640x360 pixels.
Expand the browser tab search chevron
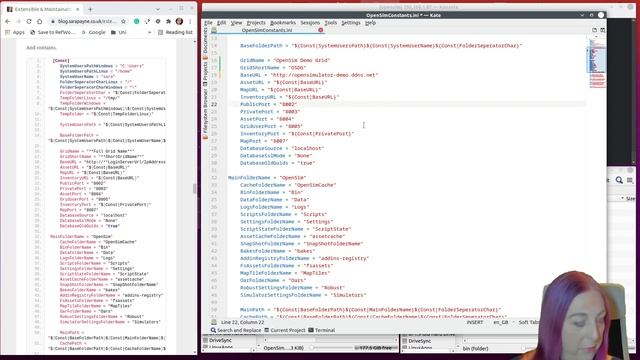[x=158, y=9]
